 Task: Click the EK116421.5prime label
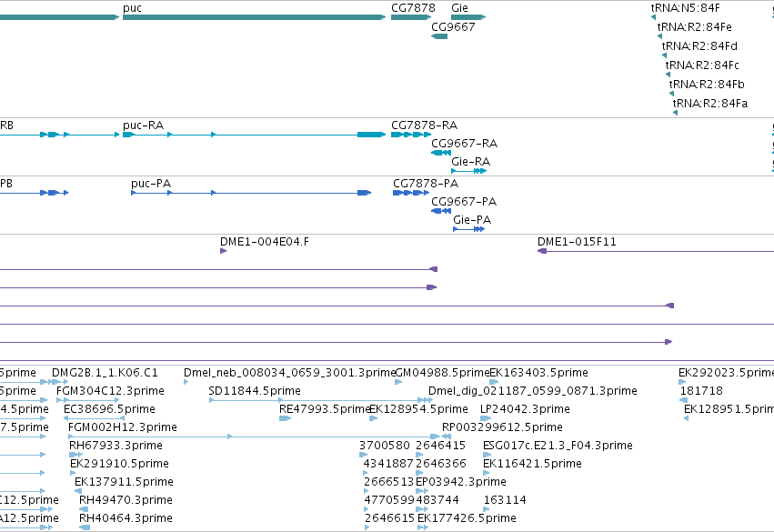532,464
